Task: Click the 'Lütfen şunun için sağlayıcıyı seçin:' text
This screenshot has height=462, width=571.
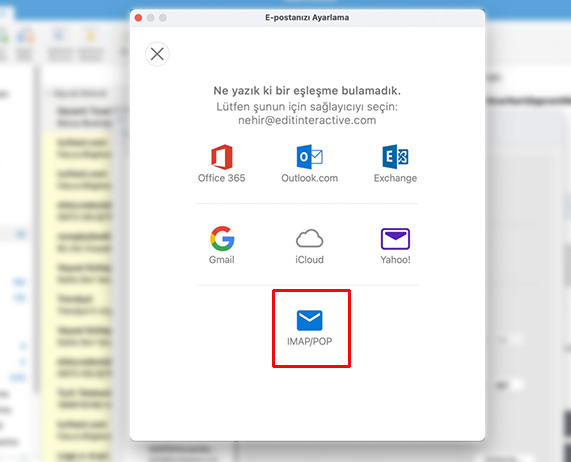Action: [307, 107]
